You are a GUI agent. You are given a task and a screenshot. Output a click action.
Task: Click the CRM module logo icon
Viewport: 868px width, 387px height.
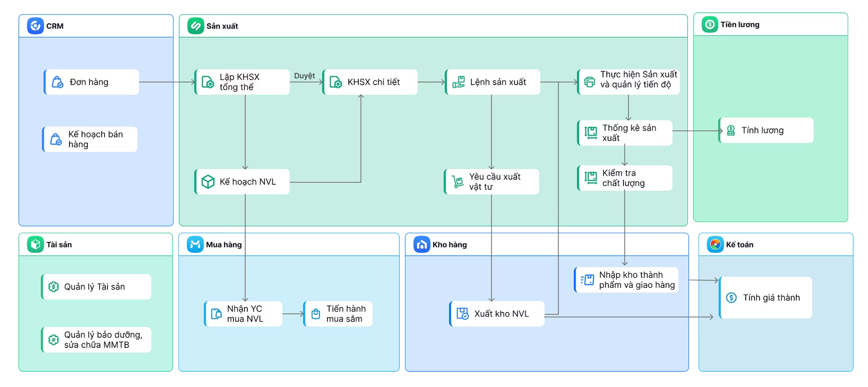coord(35,26)
